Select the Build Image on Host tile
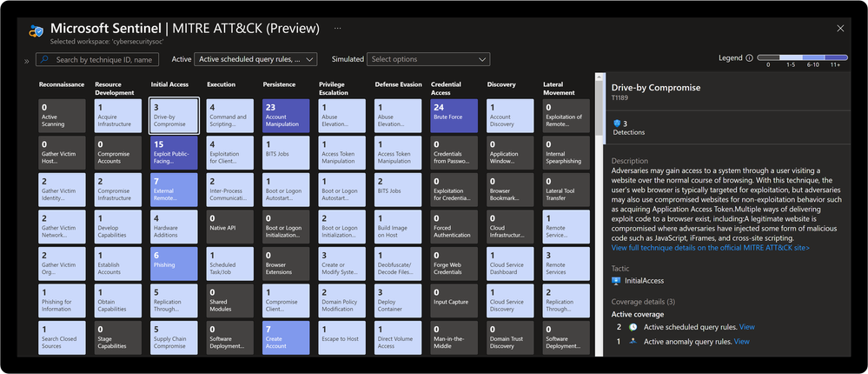 (398, 226)
